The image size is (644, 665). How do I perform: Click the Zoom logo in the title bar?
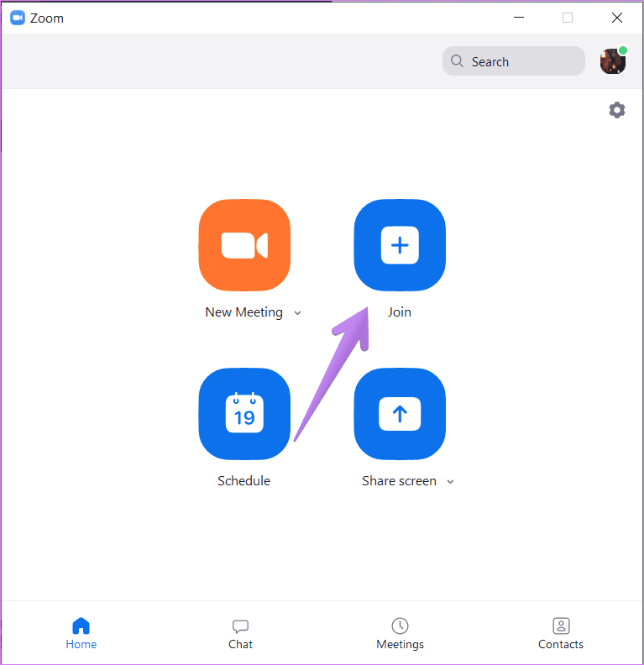click(x=18, y=18)
